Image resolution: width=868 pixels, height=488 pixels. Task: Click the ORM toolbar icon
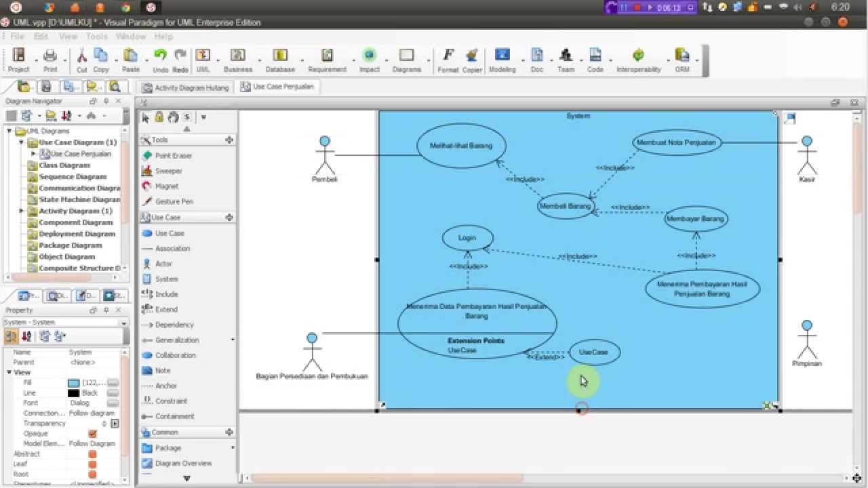click(x=682, y=60)
